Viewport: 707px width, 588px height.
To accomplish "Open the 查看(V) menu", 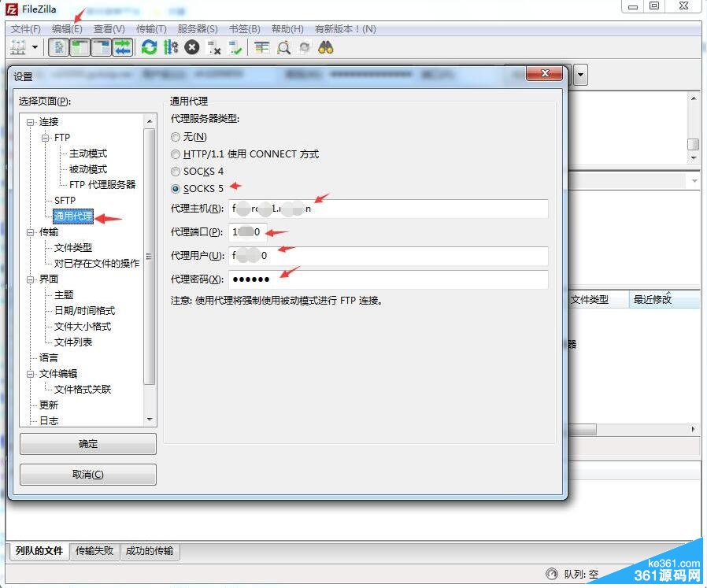I will click(109, 29).
